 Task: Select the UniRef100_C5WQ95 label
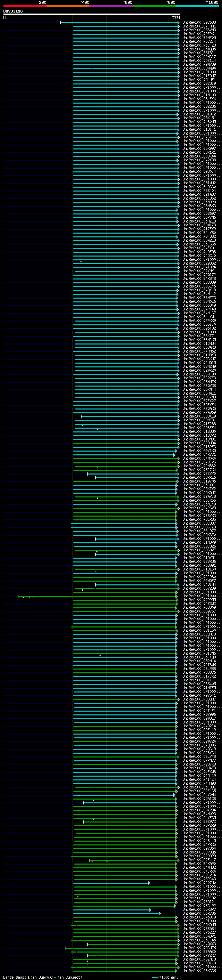[x=199, y=49]
